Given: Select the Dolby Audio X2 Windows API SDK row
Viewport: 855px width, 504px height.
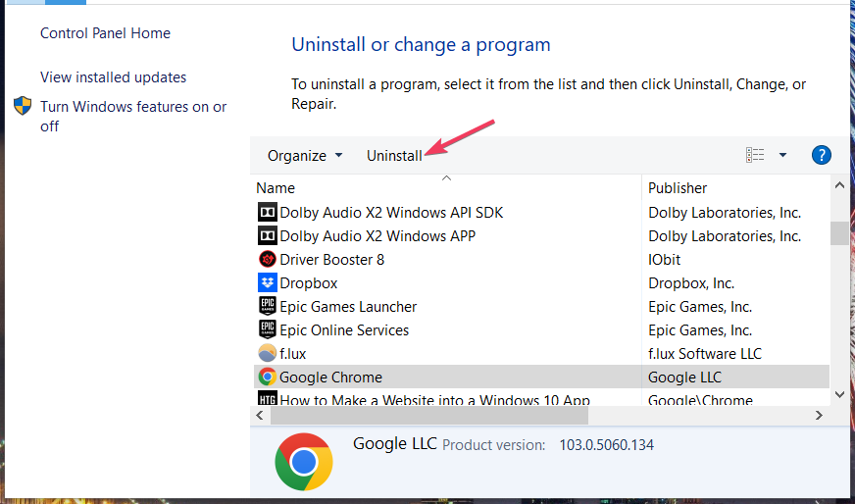Looking at the screenshot, I should click(541, 212).
